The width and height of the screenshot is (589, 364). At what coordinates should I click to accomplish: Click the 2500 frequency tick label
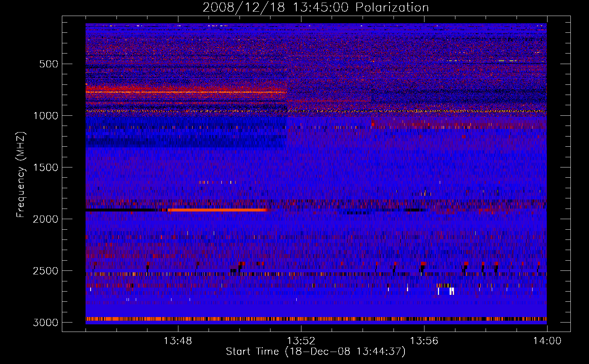coord(46,271)
